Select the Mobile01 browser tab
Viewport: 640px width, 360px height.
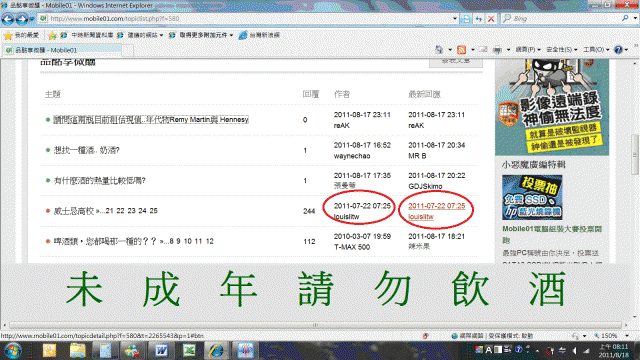[x=62, y=50]
